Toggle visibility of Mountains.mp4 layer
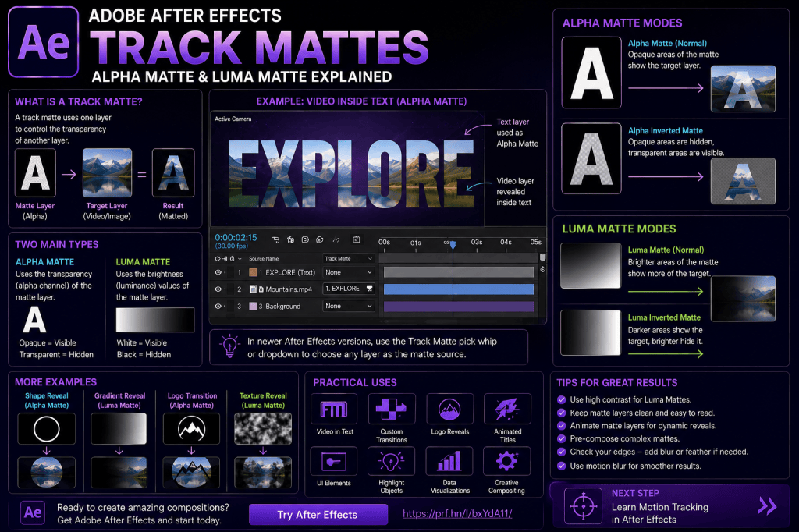Viewport: 799px width, 532px height. [218, 289]
